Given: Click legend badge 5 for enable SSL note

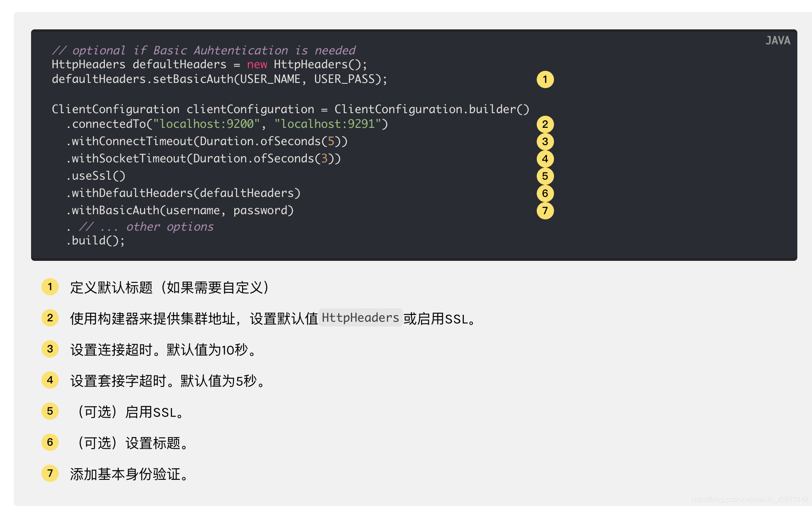Looking at the screenshot, I should tap(50, 411).
